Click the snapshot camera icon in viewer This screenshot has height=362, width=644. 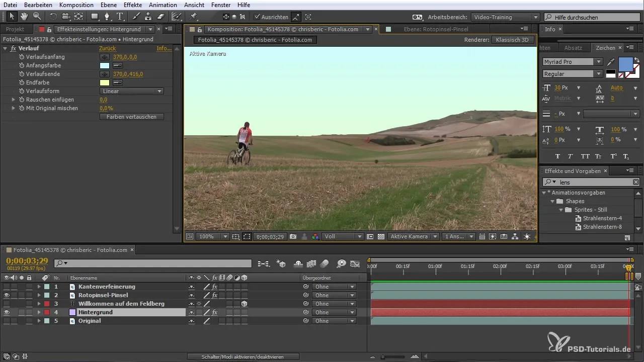click(293, 236)
